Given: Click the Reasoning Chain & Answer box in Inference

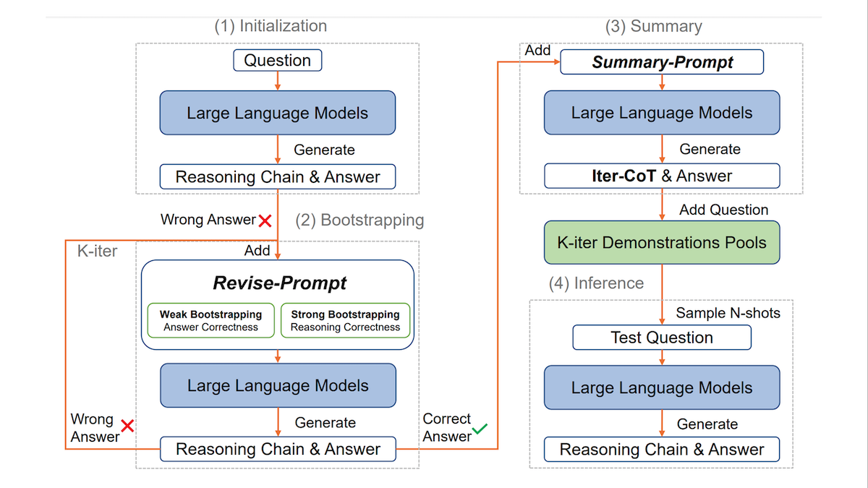Looking at the screenshot, I should [x=662, y=450].
